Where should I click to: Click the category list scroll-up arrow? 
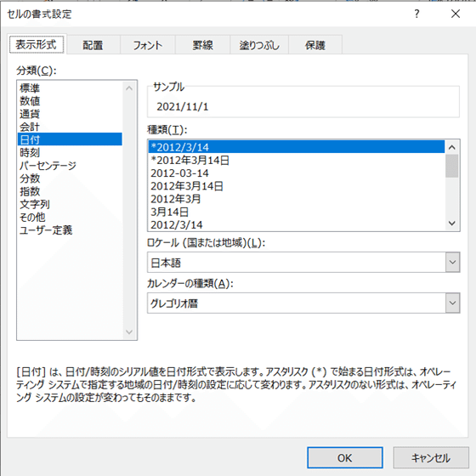point(129,88)
